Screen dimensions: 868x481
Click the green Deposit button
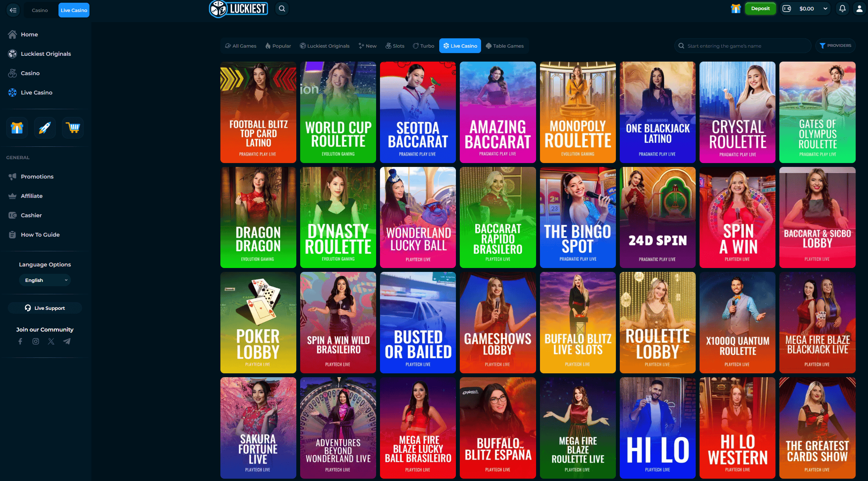pos(760,9)
